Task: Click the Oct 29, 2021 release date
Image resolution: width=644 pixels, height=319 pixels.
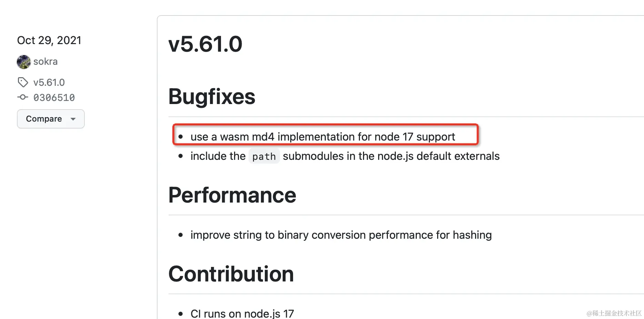Action: (49, 40)
